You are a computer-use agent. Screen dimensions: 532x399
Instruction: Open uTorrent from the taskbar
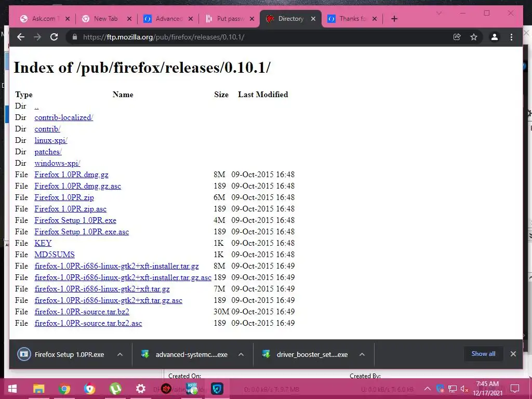coord(115,389)
